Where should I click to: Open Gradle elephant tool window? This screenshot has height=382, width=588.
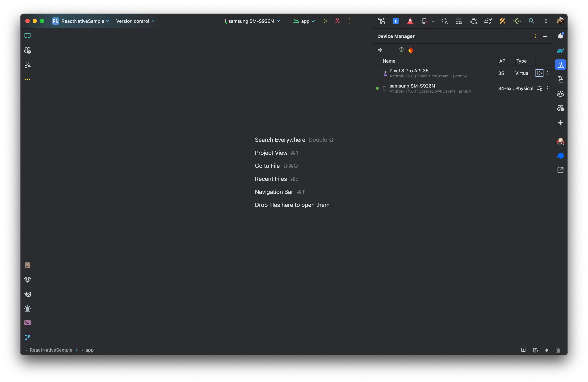pyautogui.click(x=560, y=51)
